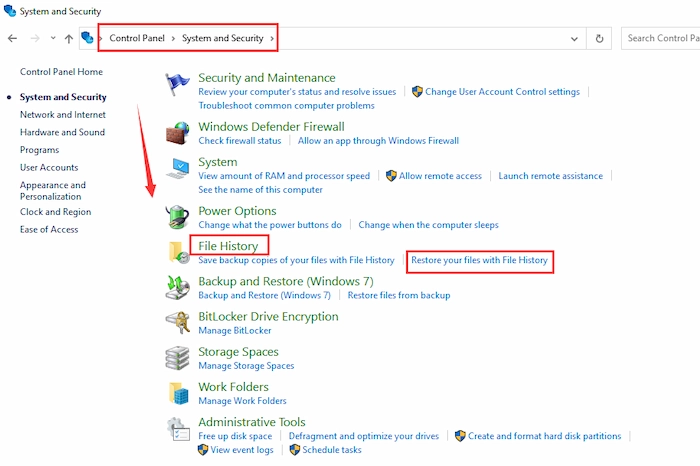Save backup copies with File History

[x=296, y=260]
